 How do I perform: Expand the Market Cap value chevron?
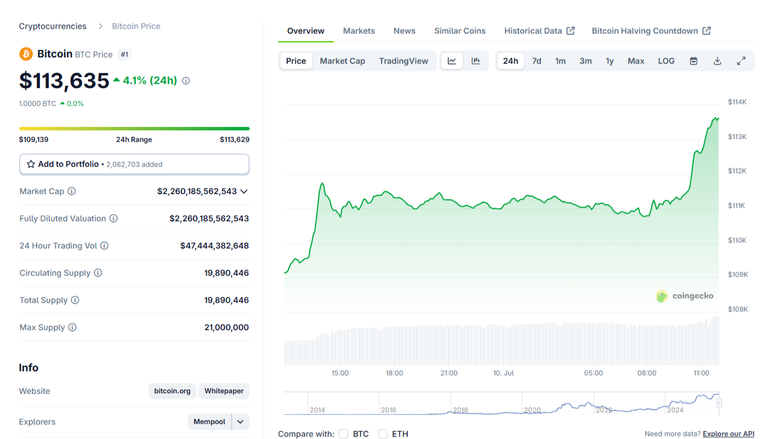tap(244, 192)
